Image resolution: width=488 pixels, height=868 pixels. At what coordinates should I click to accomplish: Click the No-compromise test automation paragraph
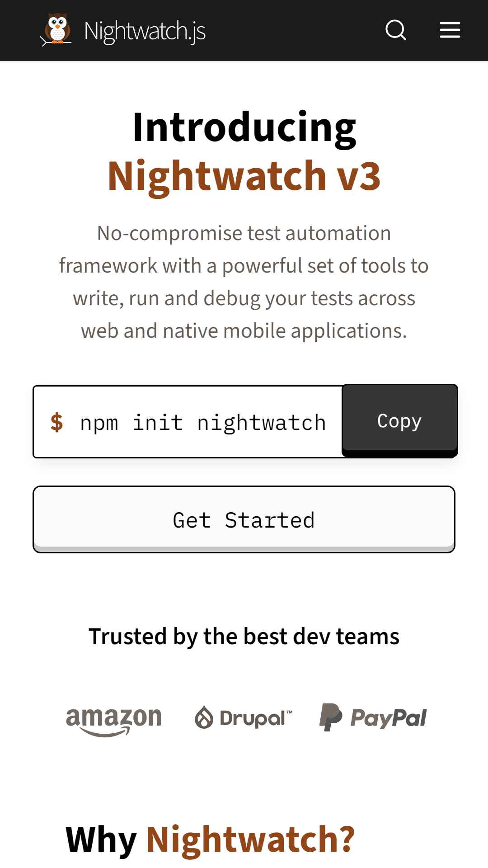(244, 282)
